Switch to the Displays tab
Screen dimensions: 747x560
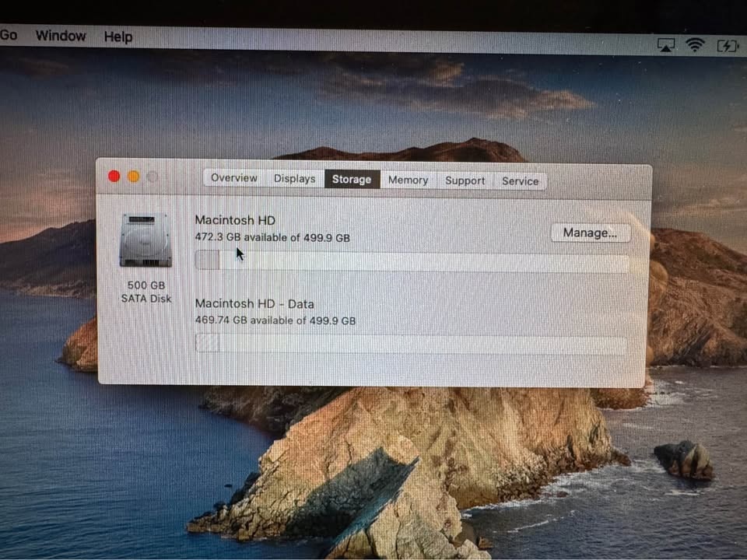pyautogui.click(x=294, y=179)
